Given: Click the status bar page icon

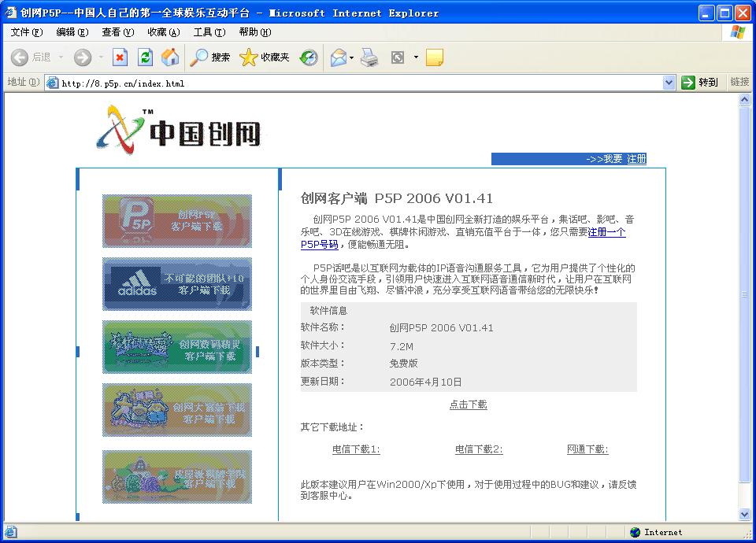Looking at the screenshot, I should (10, 532).
